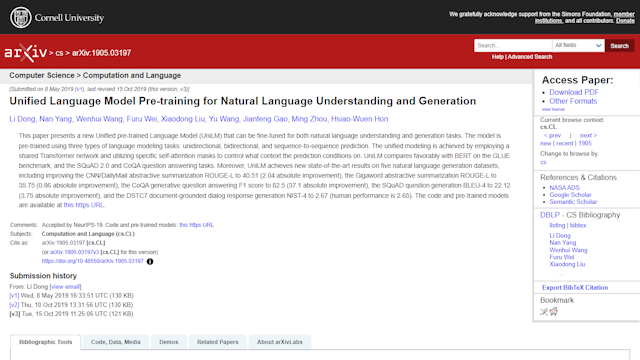Open the Related Papers tab
This screenshot has width=640, height=360.
coord(218,342)
